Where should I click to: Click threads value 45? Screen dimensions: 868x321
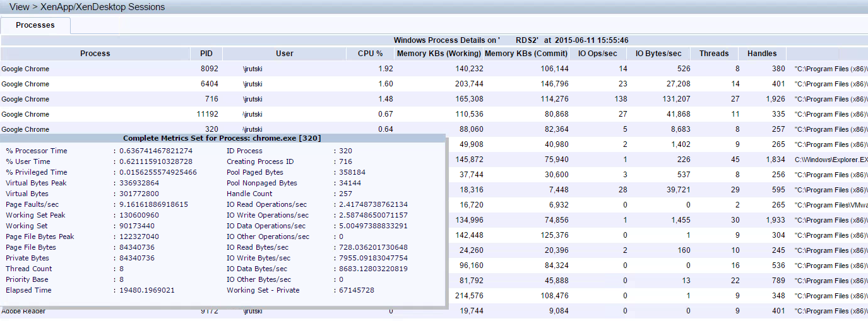[735, 160]
